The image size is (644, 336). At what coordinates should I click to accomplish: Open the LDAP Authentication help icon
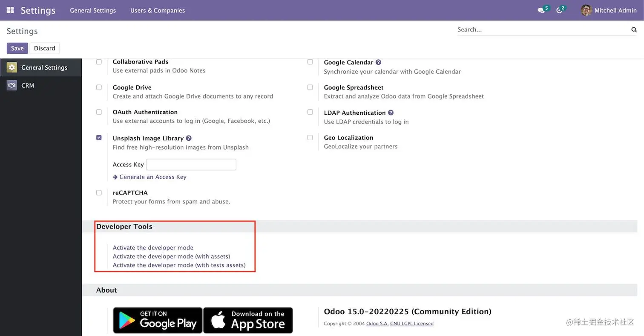[391, 112]
